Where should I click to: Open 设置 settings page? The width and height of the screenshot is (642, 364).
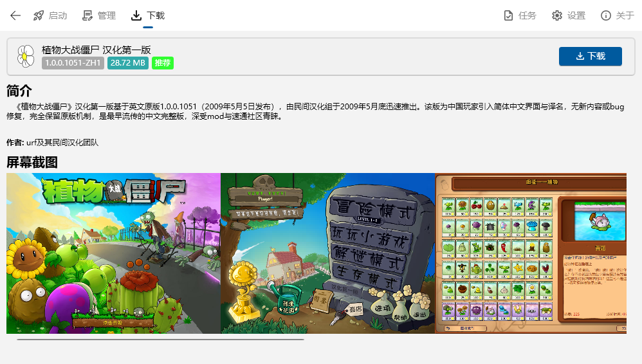pyautogui.click(x=568, y=15)
